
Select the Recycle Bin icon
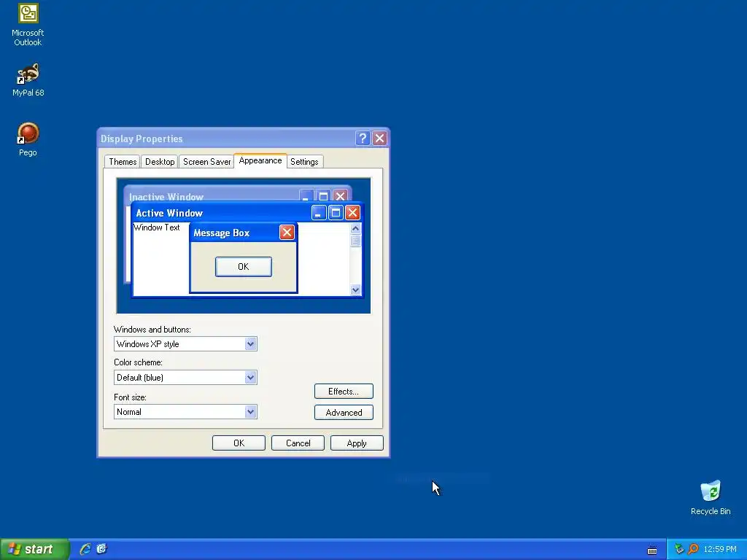[711, 497]
